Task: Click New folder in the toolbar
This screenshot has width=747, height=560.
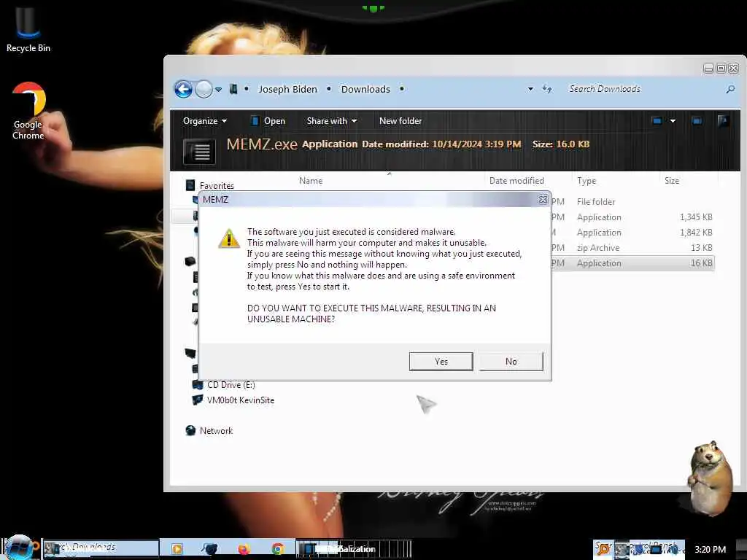Action: [x=400, y=121]
